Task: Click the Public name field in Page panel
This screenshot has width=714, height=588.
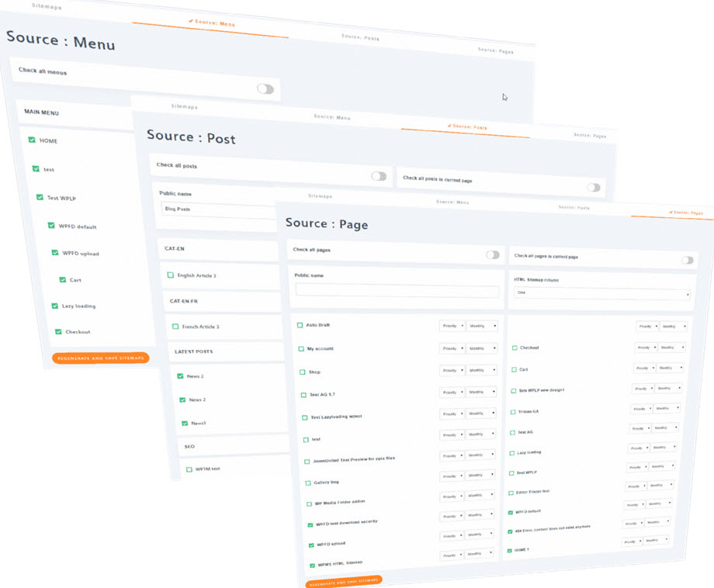Action: (397, 291)
